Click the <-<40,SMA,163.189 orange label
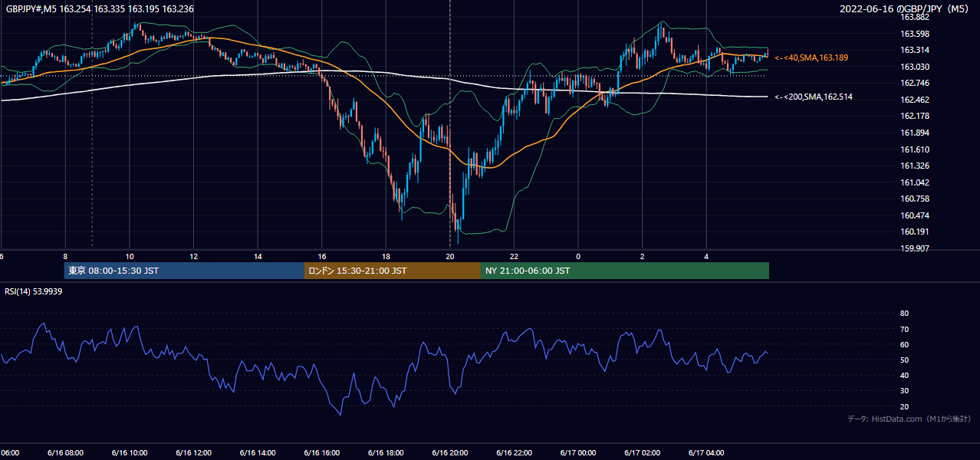The width and height of the screenshot is (980, 460). click(811, 58)
